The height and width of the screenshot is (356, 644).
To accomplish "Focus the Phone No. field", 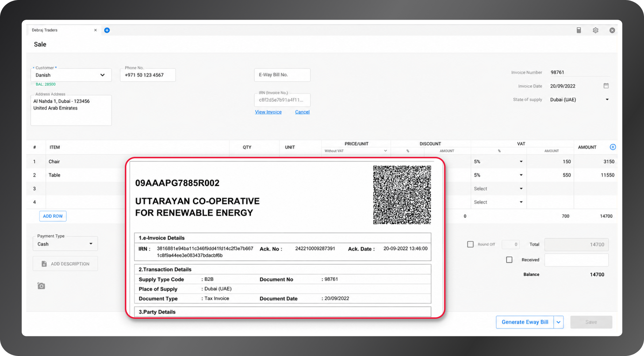I will click(x=148, y=75).
